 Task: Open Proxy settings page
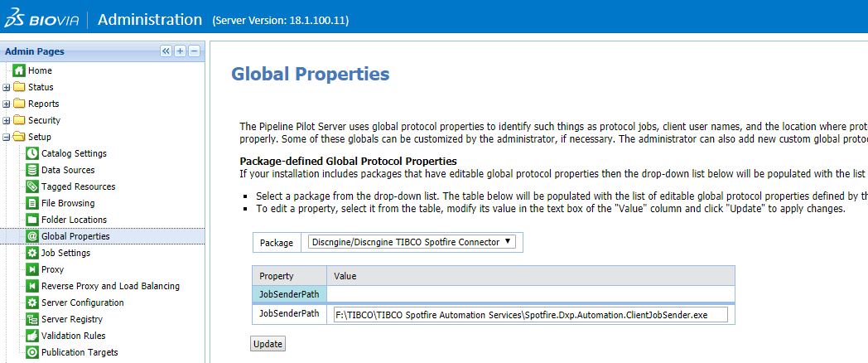tap(52, 269)
